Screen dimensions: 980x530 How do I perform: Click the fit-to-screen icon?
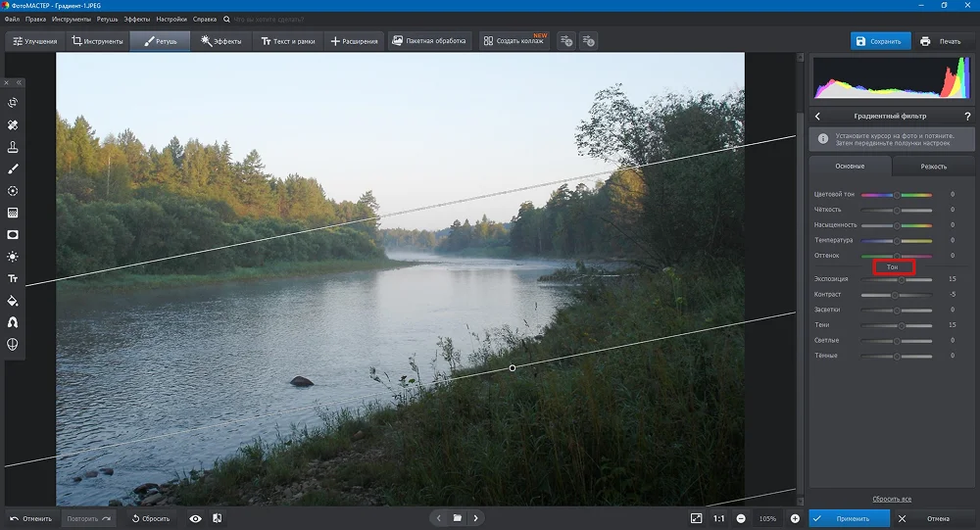tap(696, 519)
